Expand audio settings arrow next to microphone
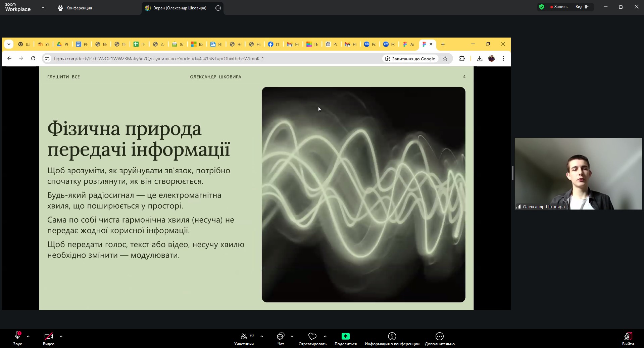The height and width of the screenshot is (348, 644). [x=28, y=336]
